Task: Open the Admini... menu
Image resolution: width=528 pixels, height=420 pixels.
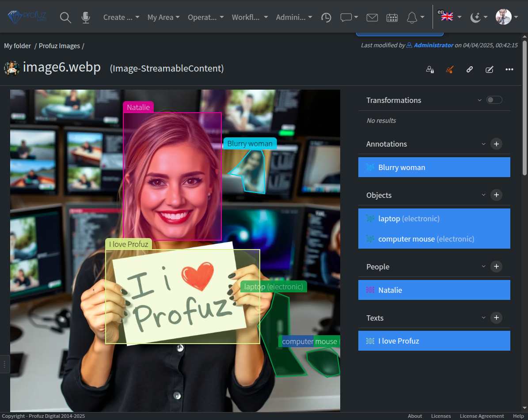Action: 294,17
